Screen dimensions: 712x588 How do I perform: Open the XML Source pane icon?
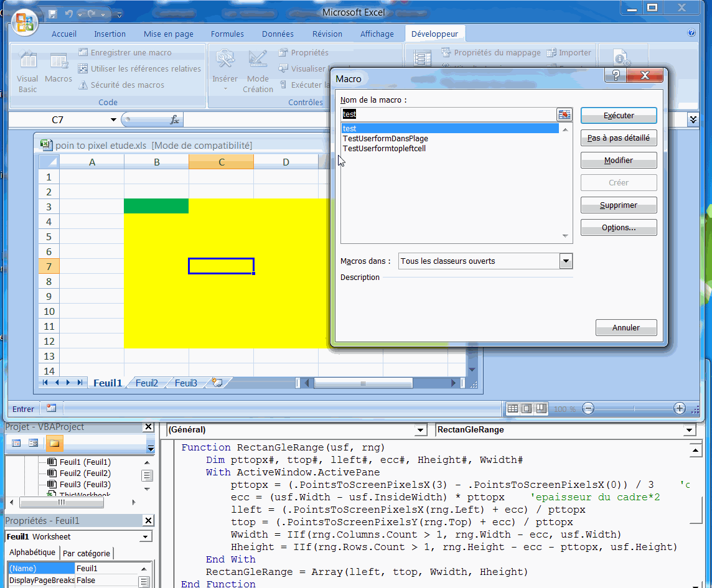(423, 58)
